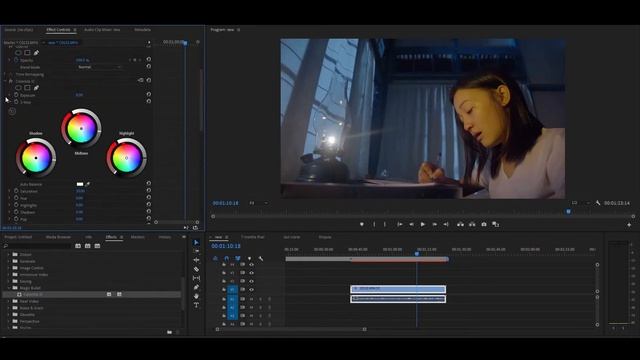Play the Program monitor preview
The height and width of the screenshot is (360, 640).
pos(423,224)
